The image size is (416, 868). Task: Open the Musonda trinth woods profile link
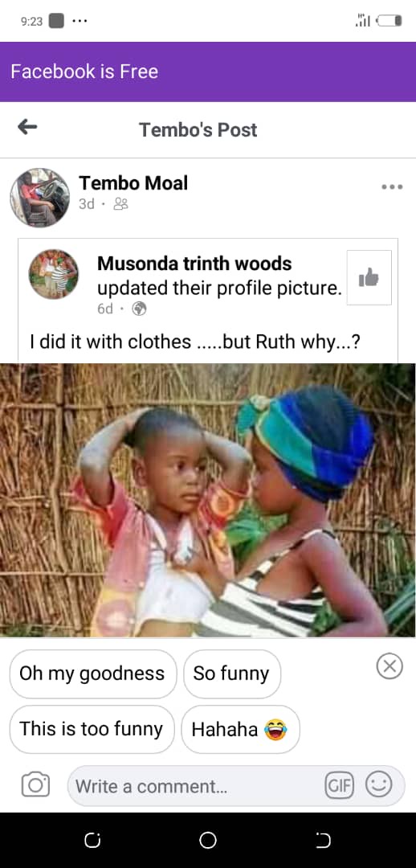coord(194,264)
